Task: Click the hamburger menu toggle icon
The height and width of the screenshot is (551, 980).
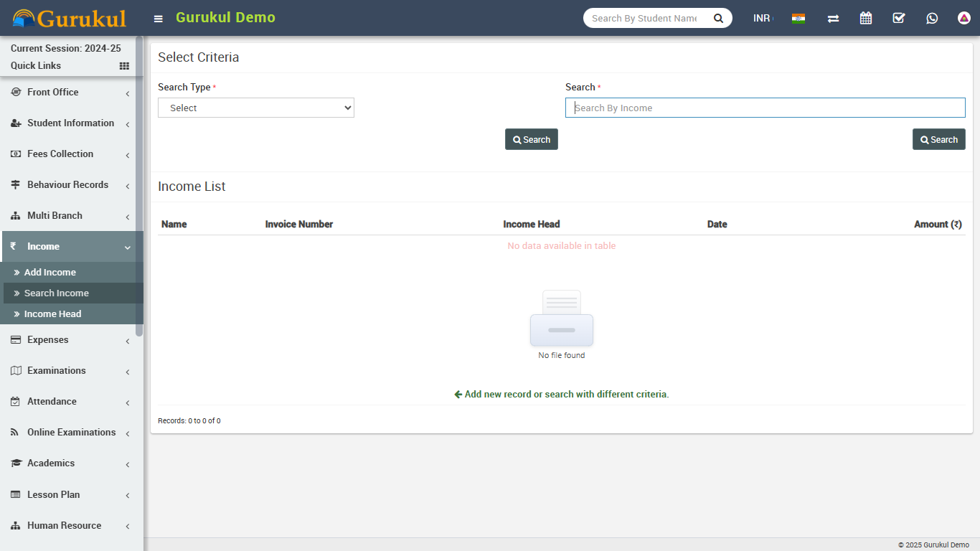Action: point(159,19)
